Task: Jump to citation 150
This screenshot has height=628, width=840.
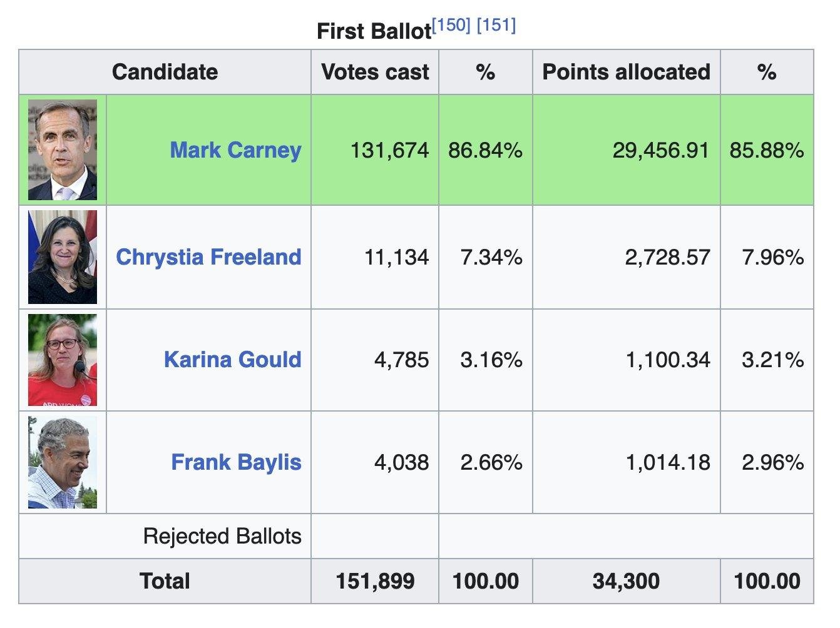Action: pyautogui.click(x=451, y=26)
